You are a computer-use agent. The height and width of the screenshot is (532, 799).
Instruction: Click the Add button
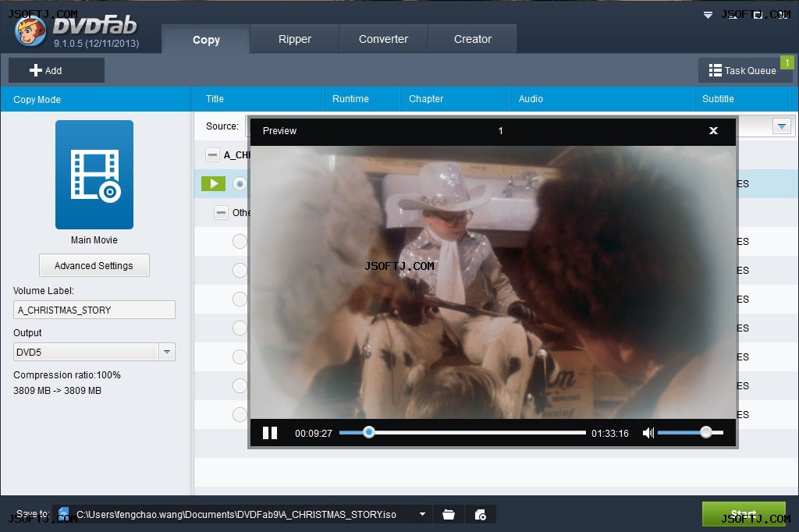(x=56, y=70)
